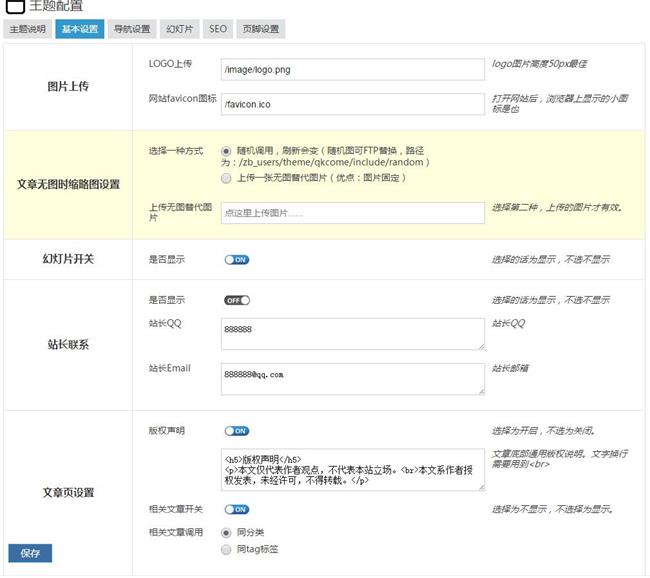
Task: Click the 相关文章调用 label
Action: pos(176,532)
